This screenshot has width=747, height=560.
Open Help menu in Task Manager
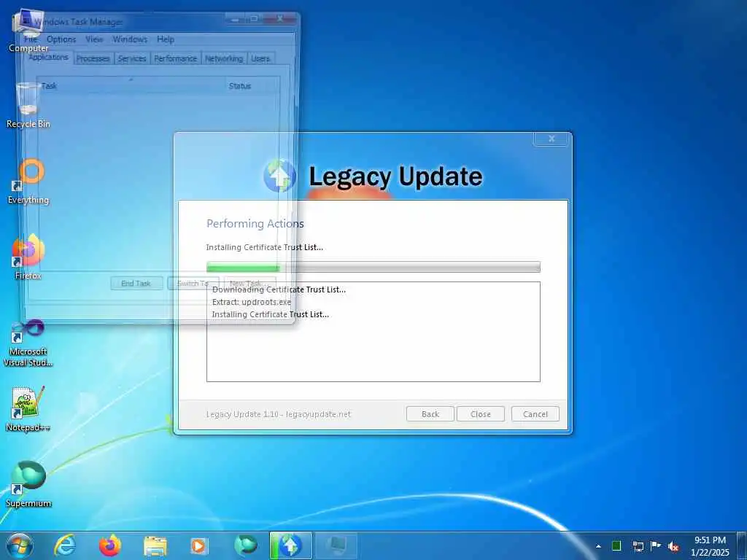166,39
